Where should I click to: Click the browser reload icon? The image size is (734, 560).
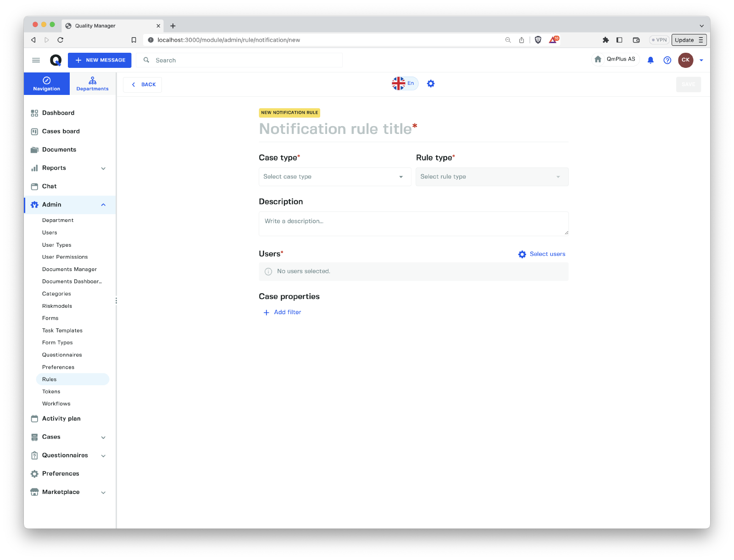pos(60,40)
